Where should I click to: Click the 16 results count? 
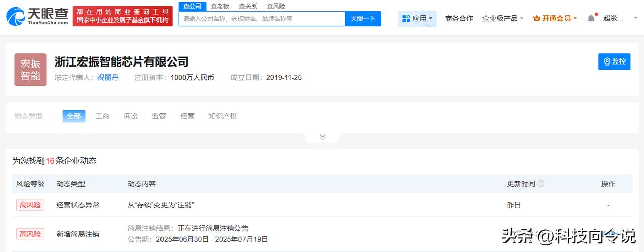click(x=50, y=161)
